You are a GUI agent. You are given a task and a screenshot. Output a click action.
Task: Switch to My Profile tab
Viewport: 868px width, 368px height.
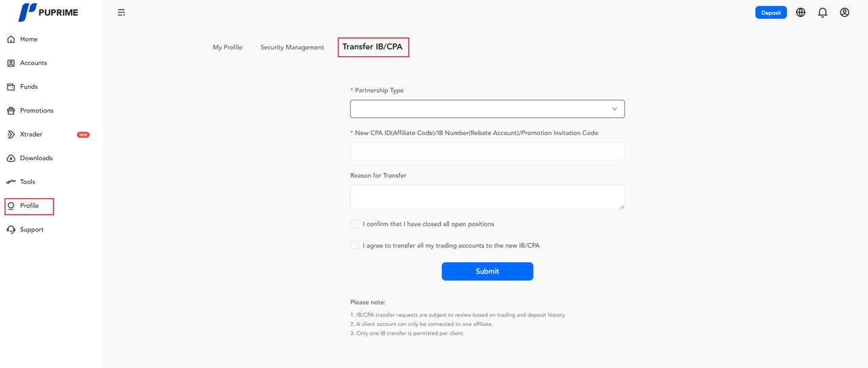tap(227, 48)
